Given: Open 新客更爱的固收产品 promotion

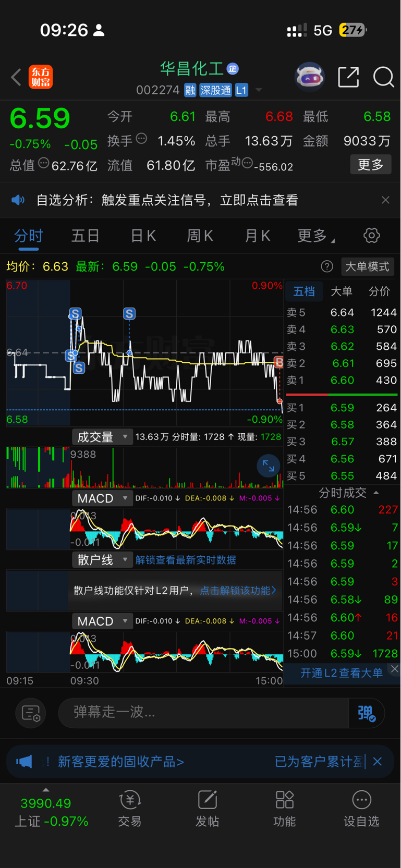Looking at the screenshot, I should click(x=120, y=762).
